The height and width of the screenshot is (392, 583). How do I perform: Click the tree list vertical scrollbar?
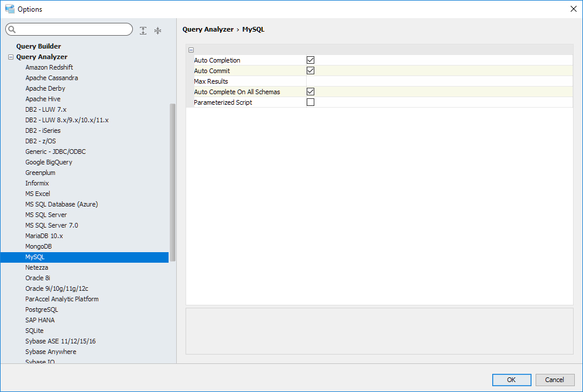click(173, 181)
